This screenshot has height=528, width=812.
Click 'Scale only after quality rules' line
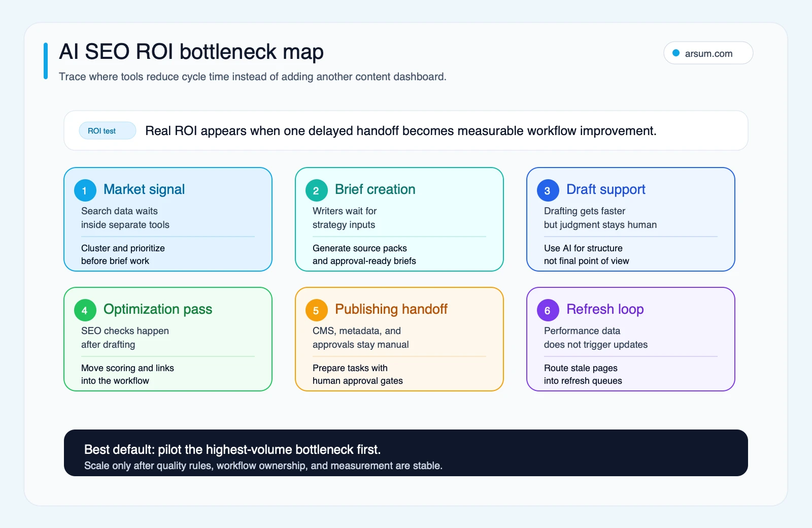pos(263,466)
